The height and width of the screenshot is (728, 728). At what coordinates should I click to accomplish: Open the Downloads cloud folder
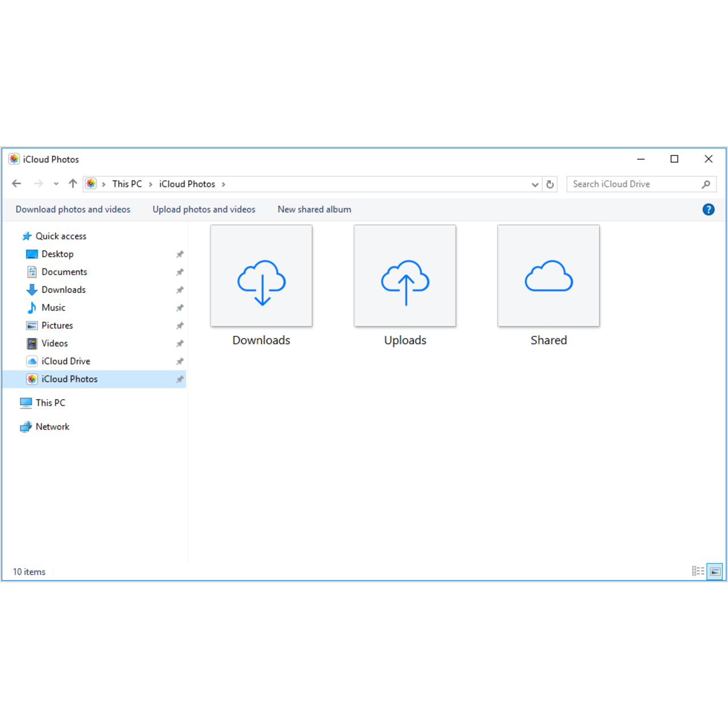[261, 276]
